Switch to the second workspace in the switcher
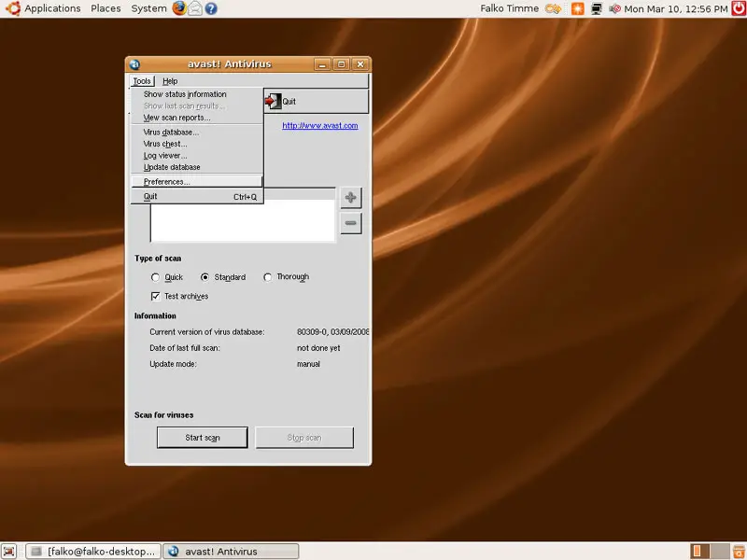The height and width of the screenshot is (560, 747). (x=720, y=551)
